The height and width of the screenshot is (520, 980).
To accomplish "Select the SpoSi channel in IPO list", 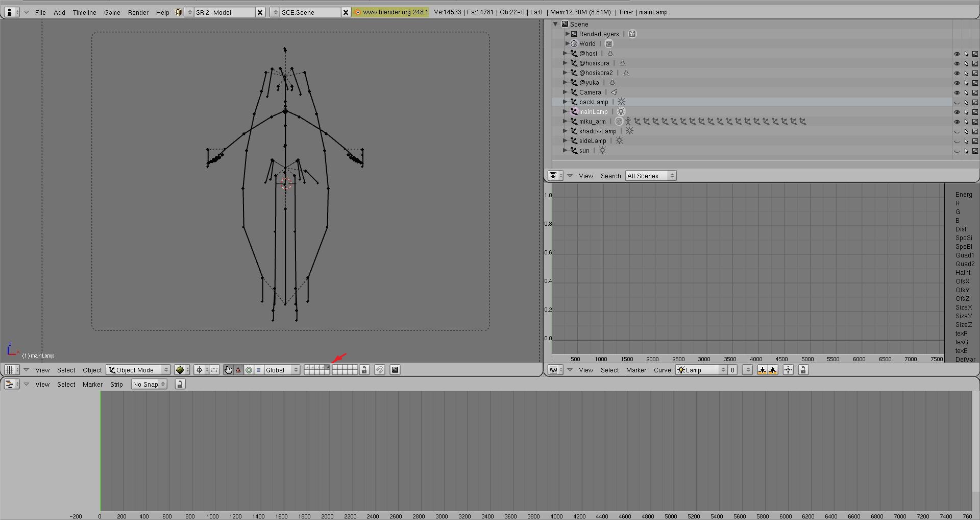I will coord(964,238).
